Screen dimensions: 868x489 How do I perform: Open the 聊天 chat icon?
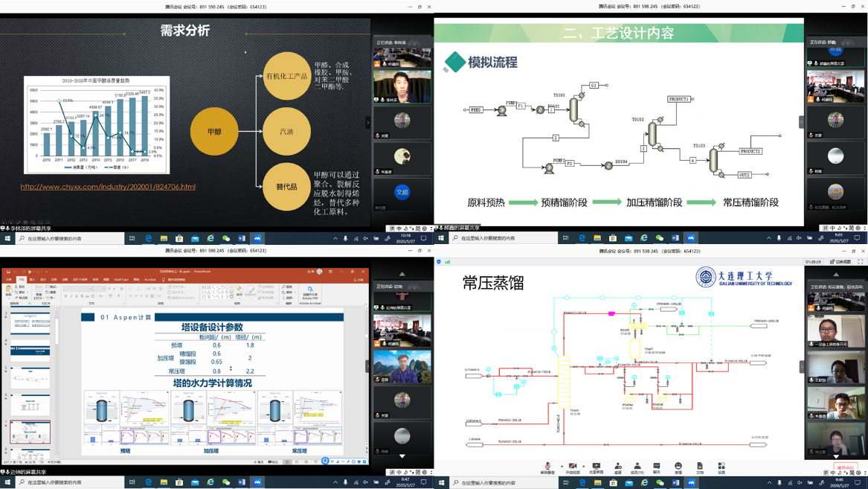[x=657, y=466]
